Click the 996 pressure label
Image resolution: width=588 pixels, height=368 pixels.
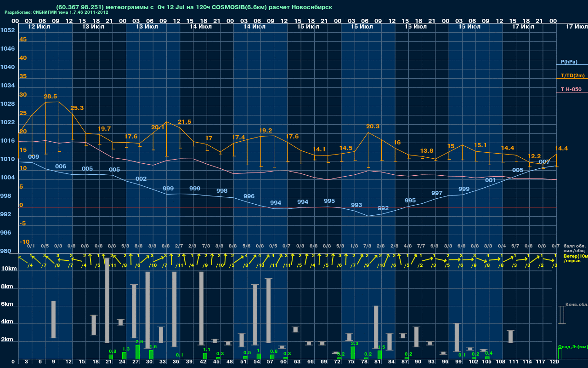[249, 196]
